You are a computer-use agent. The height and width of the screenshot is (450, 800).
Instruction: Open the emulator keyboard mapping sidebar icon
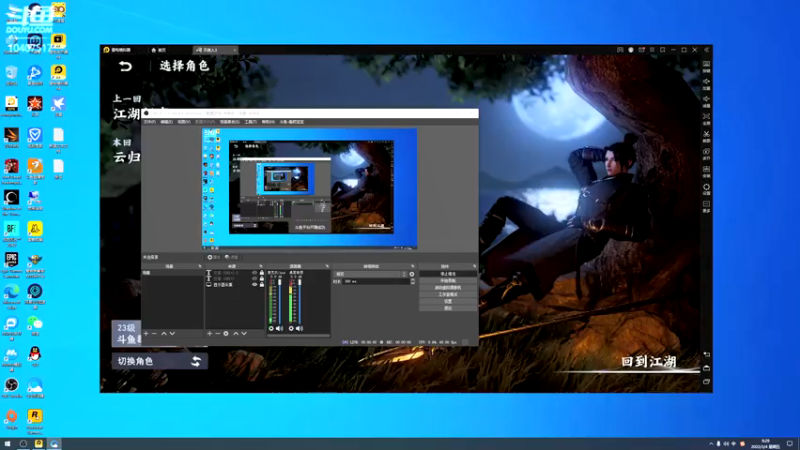click(x=706, y=66)
